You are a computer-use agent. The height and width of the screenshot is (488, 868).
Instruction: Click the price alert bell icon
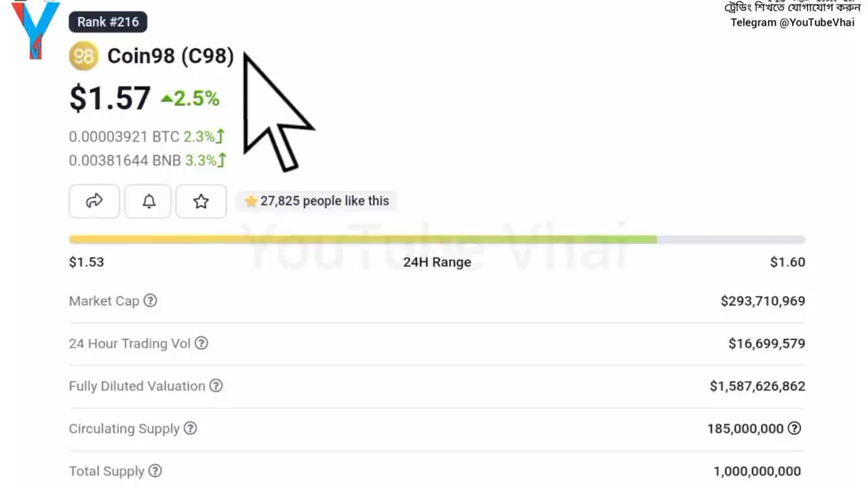[149, 201]
